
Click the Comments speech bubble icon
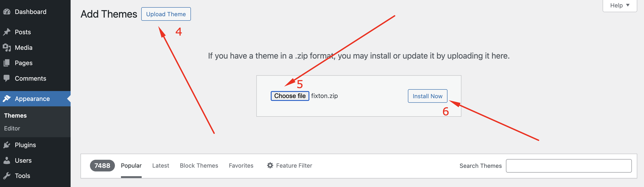[x=7, y=78]
